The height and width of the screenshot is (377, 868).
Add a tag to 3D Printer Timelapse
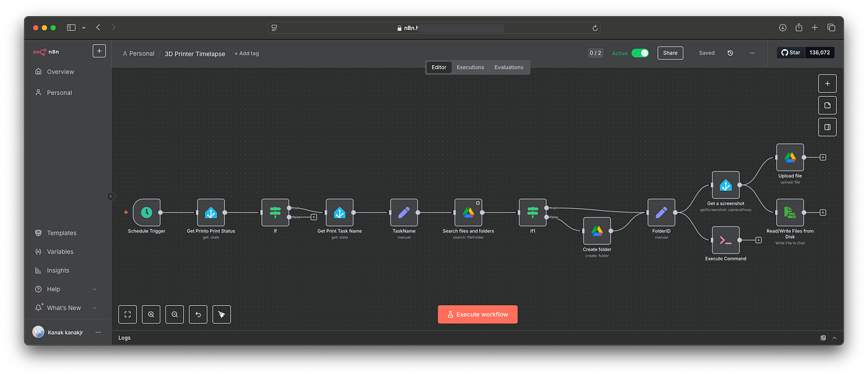246,53
